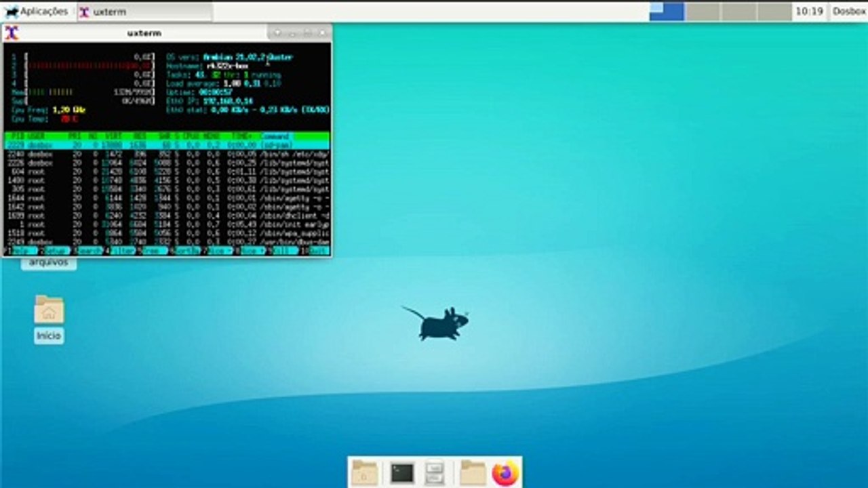This screenshot has height=488, width=868.
Task: Switch to the first workspace in the pager
Action: [x=667, y=12]
